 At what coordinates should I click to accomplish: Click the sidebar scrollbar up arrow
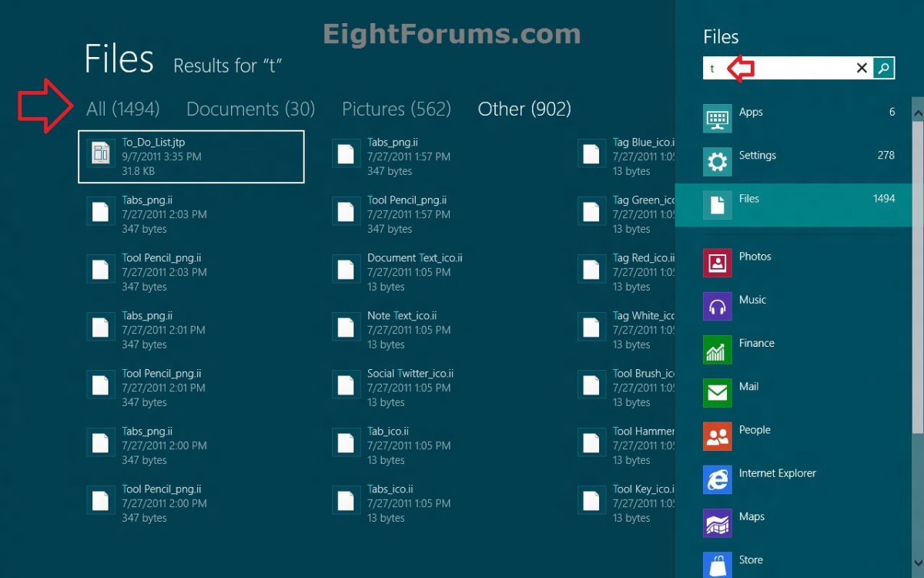pos(918,113)
